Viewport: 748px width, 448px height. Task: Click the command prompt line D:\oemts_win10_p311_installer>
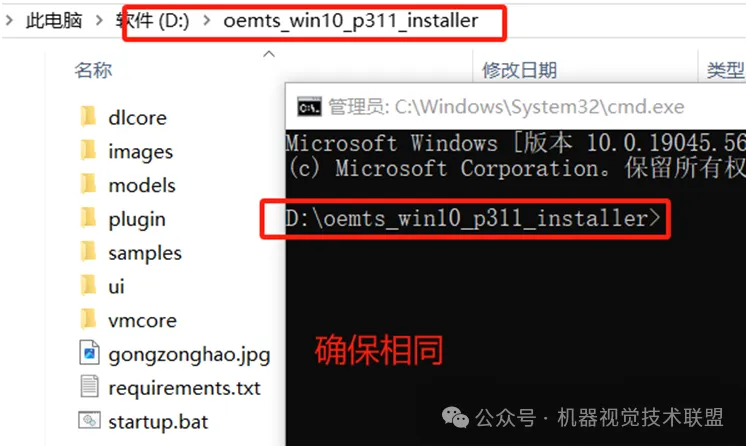point(473,219)
